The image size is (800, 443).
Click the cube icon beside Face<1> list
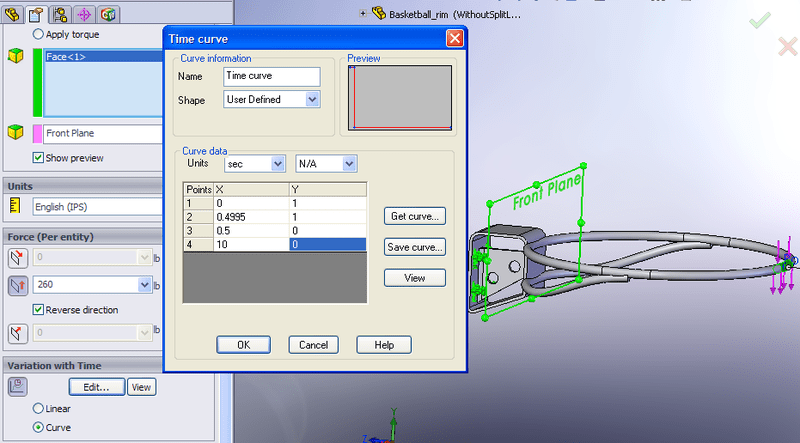15,59
